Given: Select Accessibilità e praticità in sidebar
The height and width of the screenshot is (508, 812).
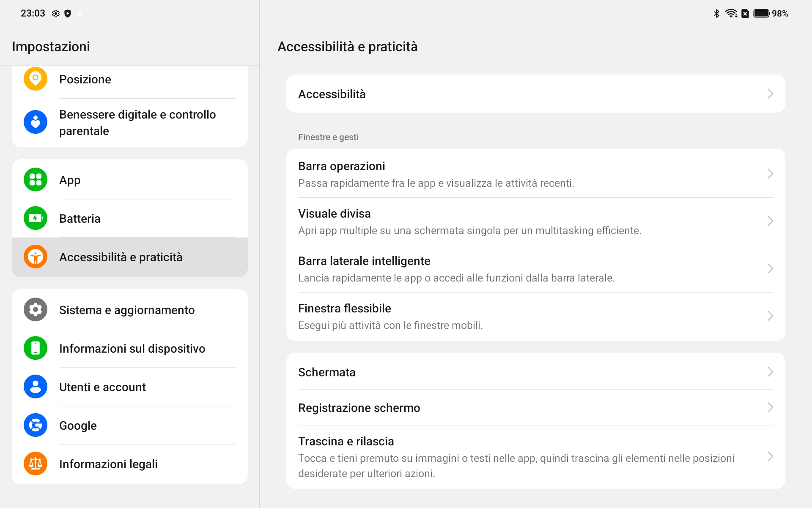Looking at the screenshot, I should [x=130, y=257].
